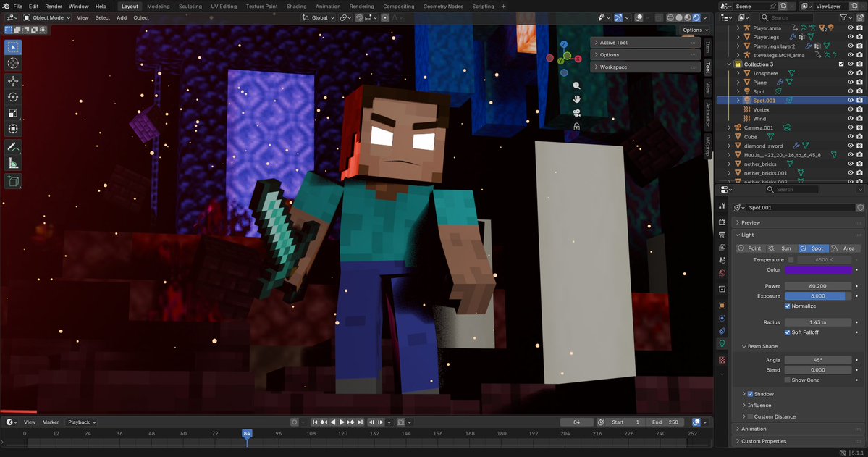Select the Annotate pencil tool
The height and width of the screenshot is (457, 868).
[13, 147]
